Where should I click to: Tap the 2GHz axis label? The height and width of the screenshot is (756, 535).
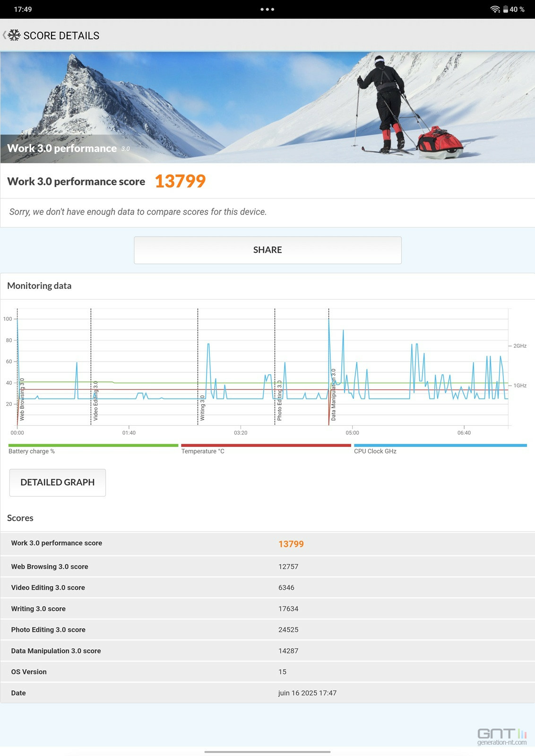(x=520, y=346)
